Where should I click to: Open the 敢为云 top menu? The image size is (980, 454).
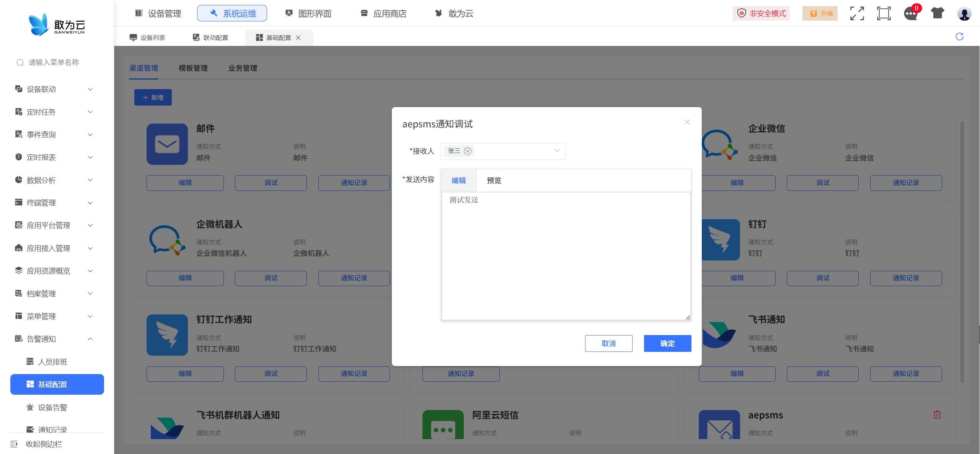(455, 13)
